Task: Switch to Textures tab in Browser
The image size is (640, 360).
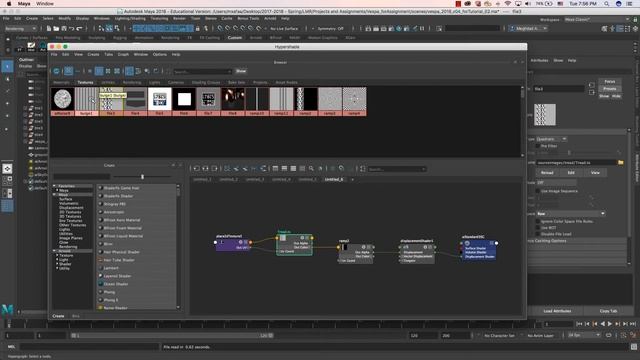Action: pos(85,82)
